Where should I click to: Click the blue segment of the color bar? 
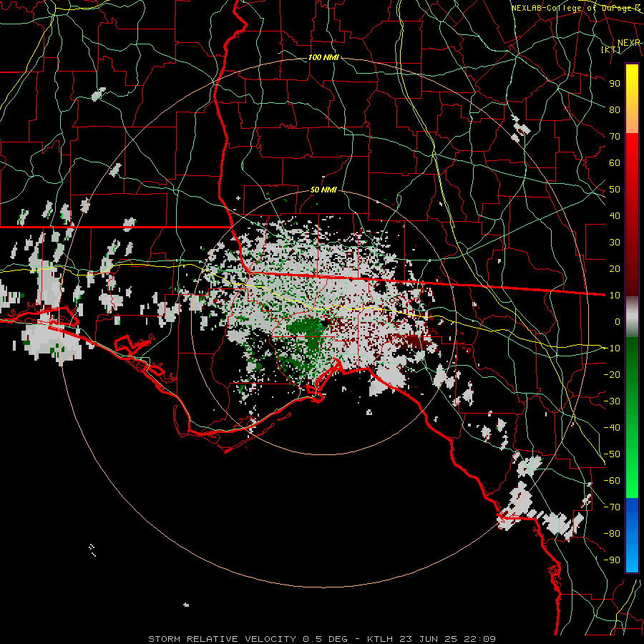coord(632,535)
